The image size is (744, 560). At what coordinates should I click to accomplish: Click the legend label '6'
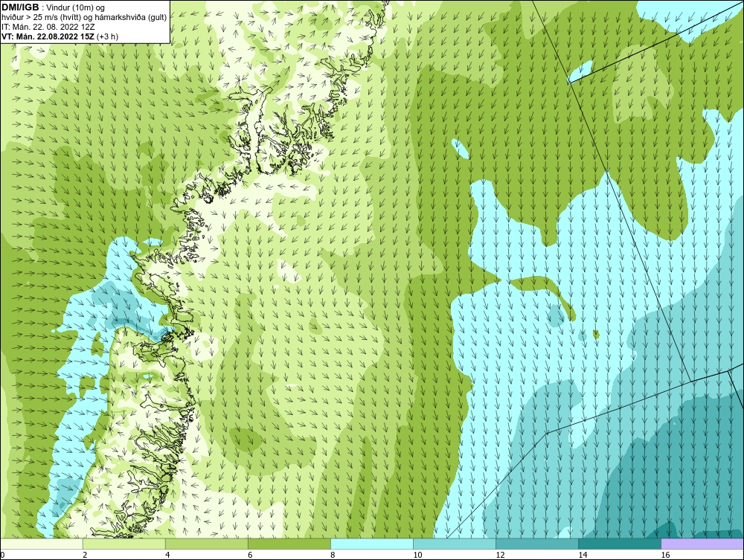(x=250, y=555)
